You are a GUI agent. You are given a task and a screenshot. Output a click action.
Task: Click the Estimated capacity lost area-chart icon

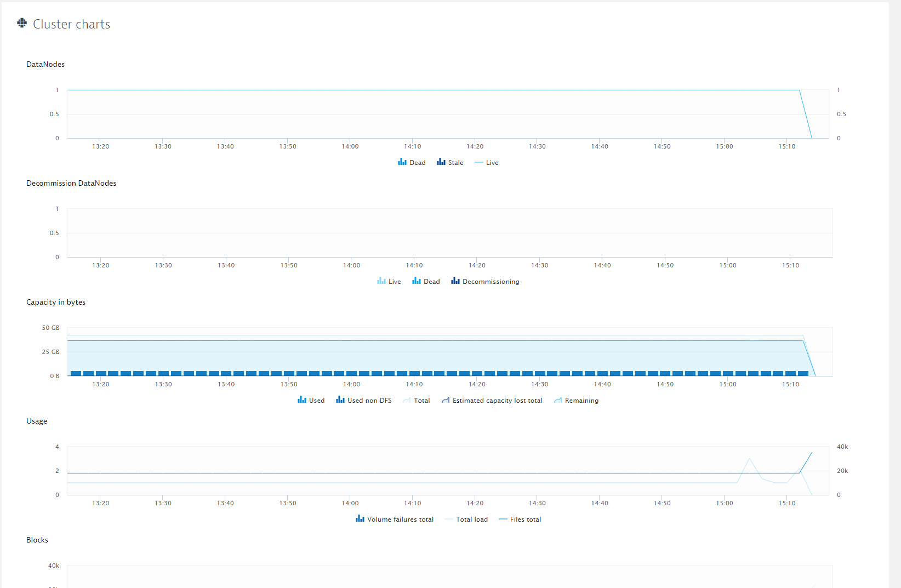coord(446,401)
